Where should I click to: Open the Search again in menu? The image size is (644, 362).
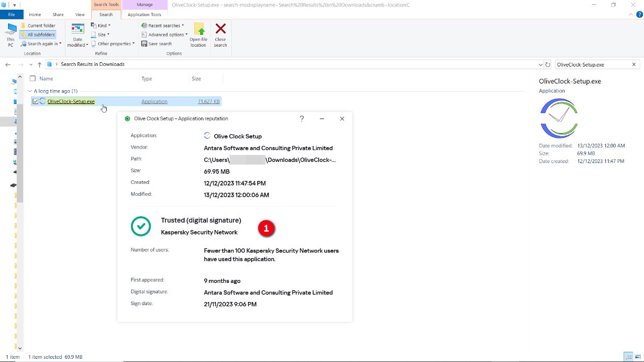tap(41, 43)
